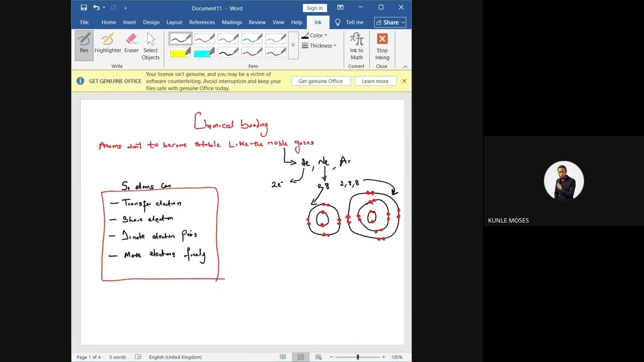The height and width of the screenshot is (362, 644).
Task: Save the document with the disk icon
Action: click(x=84, y=8)
